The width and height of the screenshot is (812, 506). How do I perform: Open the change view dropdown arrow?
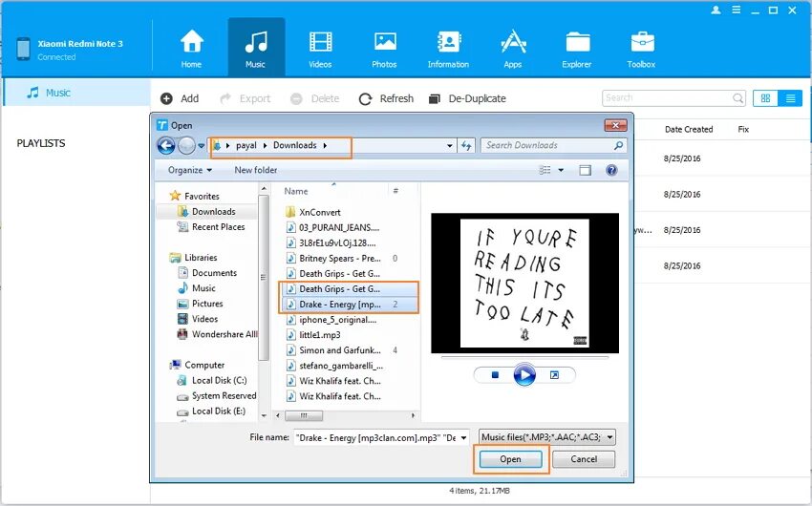[561, 170]
